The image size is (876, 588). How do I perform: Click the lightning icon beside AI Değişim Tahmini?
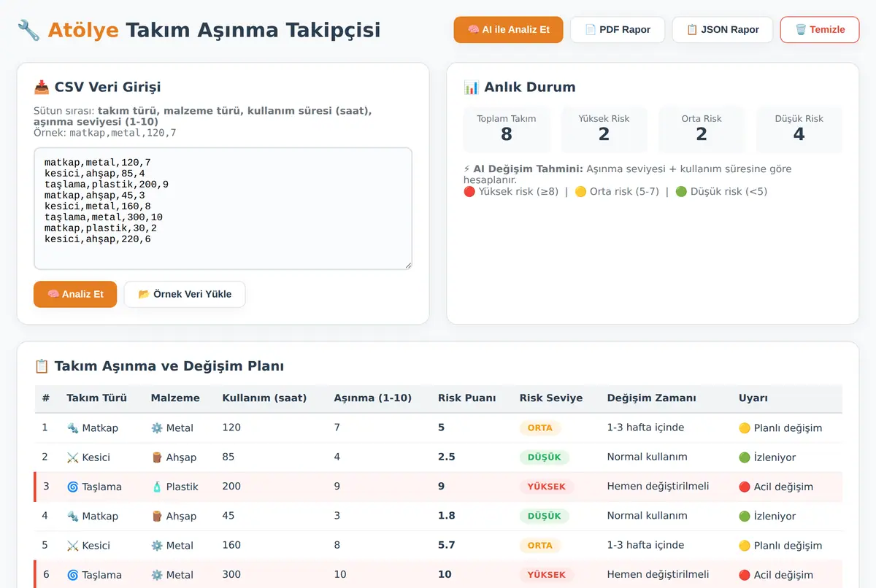coord(467,169)
